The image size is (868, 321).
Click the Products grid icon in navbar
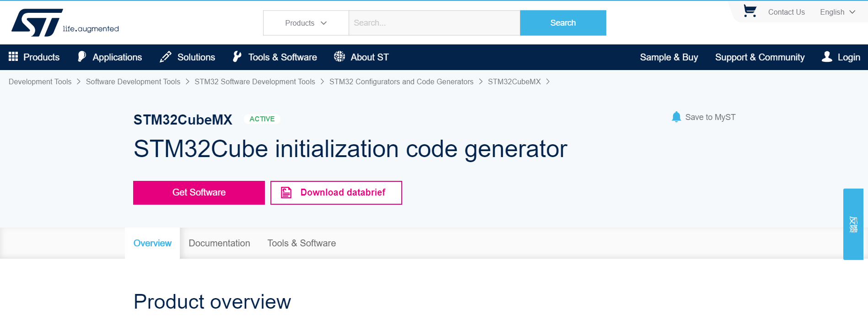pyautogui.click(x=13, y=56)
